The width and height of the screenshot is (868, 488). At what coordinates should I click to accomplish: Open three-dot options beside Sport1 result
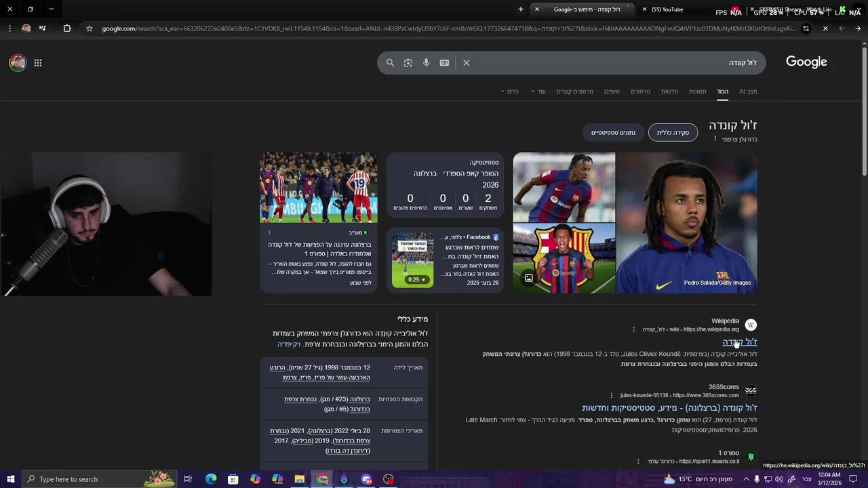638,461
